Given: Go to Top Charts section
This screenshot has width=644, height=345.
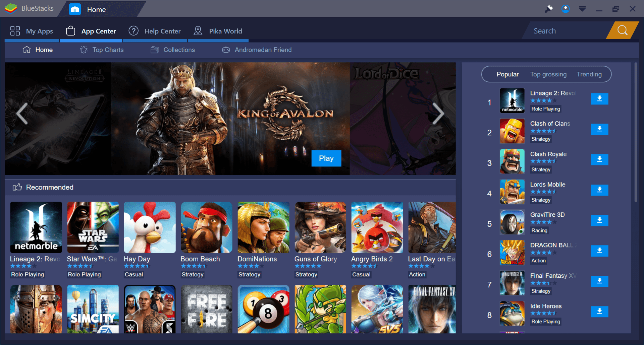Looking at the screenshot, I should point(102,50).
